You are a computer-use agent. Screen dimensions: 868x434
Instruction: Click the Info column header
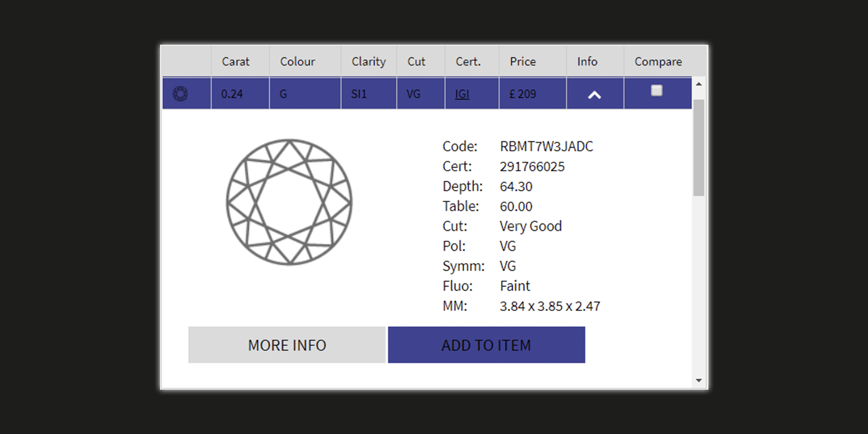point(587,61)
